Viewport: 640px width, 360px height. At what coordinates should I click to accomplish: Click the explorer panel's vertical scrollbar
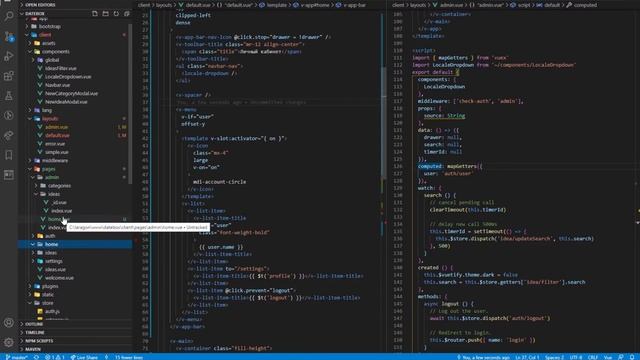pos(130,104)
